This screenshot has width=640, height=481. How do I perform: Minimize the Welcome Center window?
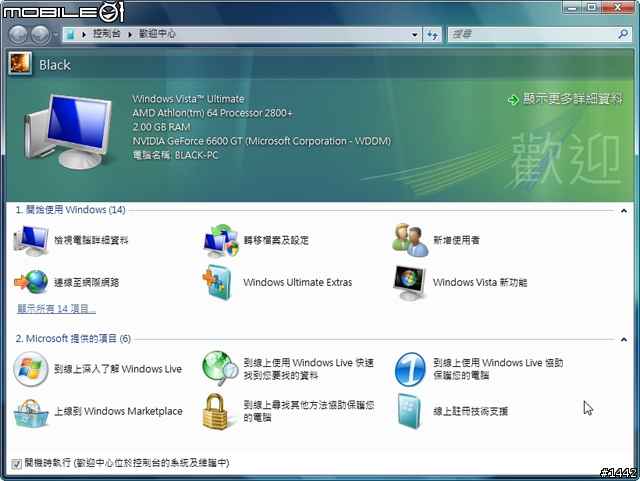573,7
